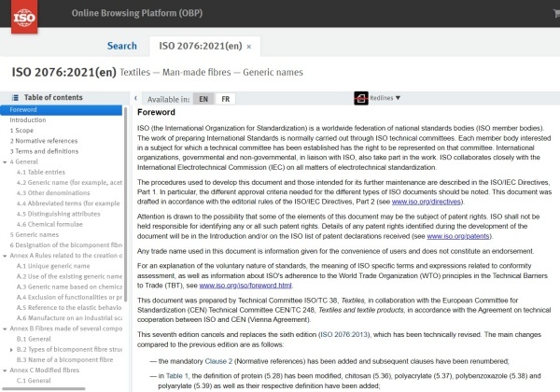Go to 4 General
This screenshot has height=392, width=560.
[x=23, y=161]
